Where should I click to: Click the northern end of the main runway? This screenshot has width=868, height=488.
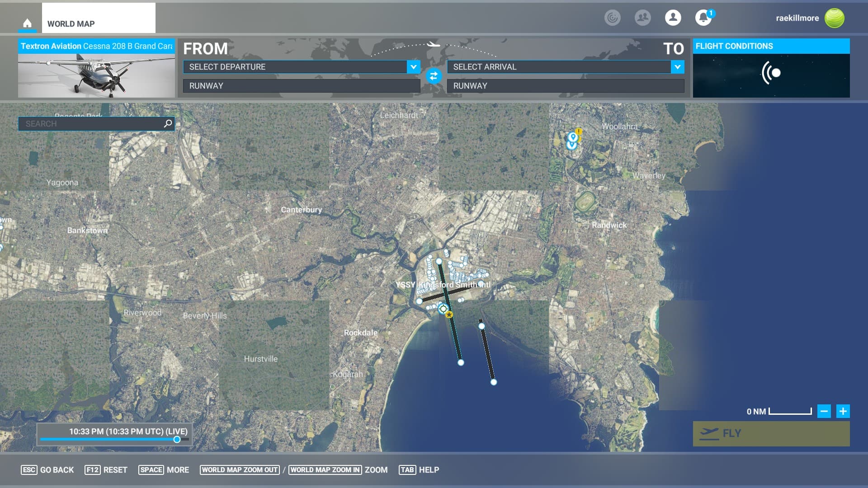click(439, 261)
